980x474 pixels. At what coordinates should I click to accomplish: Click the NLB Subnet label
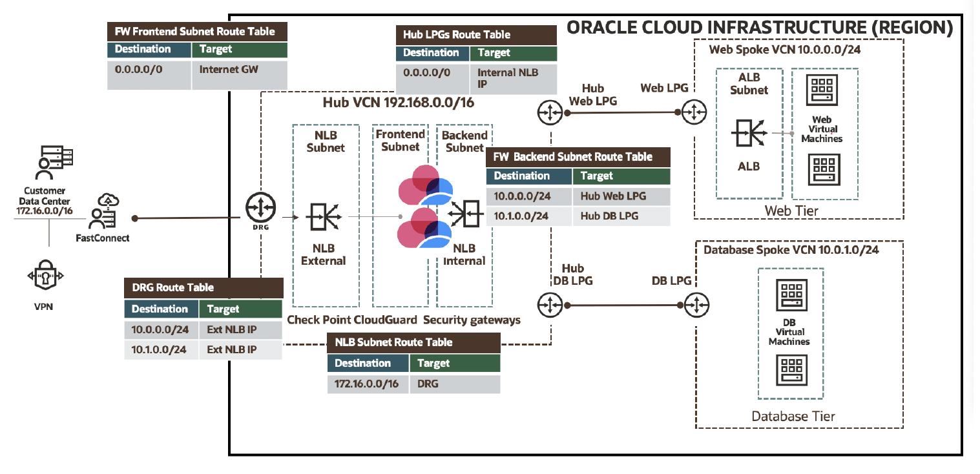click(326, 141)
